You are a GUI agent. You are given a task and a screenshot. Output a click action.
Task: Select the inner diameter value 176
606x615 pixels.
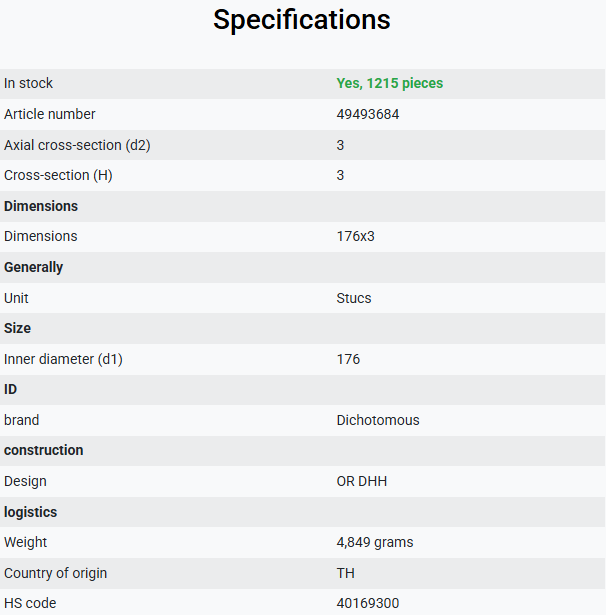[348, 359]
